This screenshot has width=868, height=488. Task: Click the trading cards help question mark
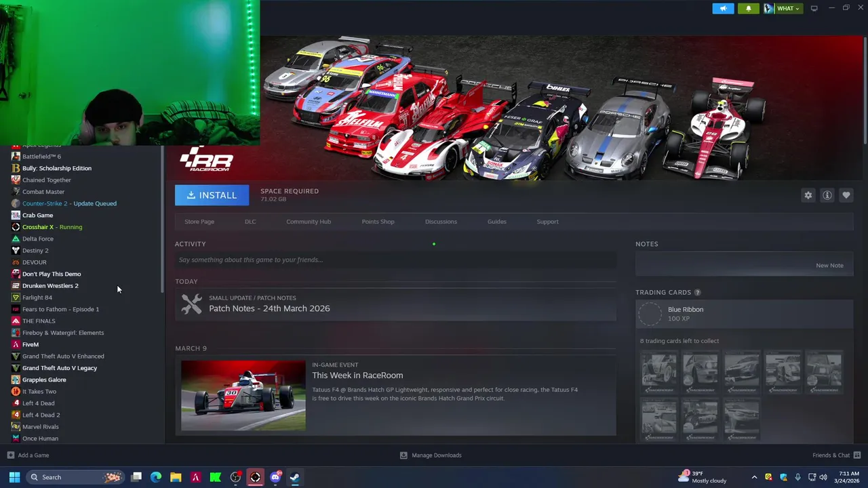click(697, 292)
